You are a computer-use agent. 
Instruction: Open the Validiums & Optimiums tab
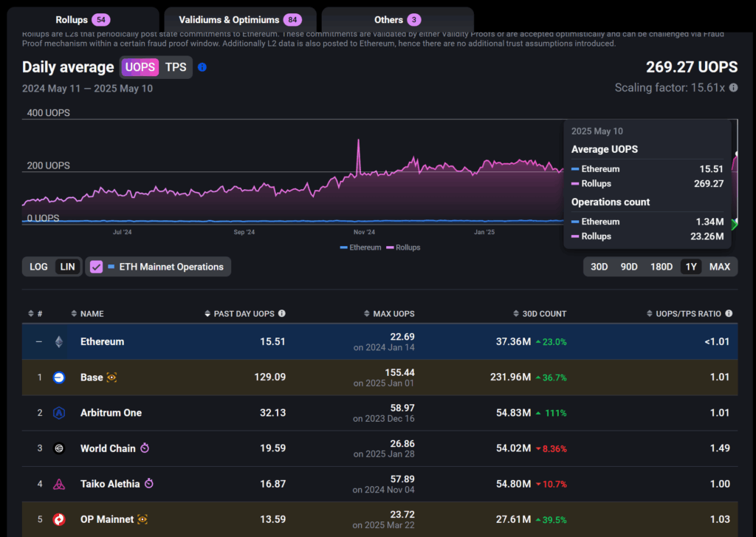pyautogui.click(x=240, y=20)
